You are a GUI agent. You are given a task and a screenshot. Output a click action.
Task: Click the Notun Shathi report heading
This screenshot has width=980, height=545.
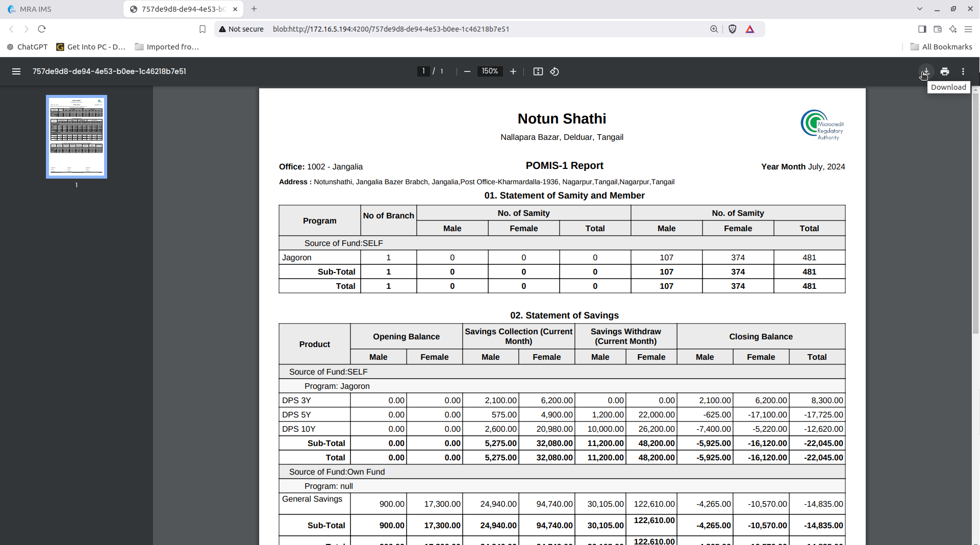[x=562, y=119]
